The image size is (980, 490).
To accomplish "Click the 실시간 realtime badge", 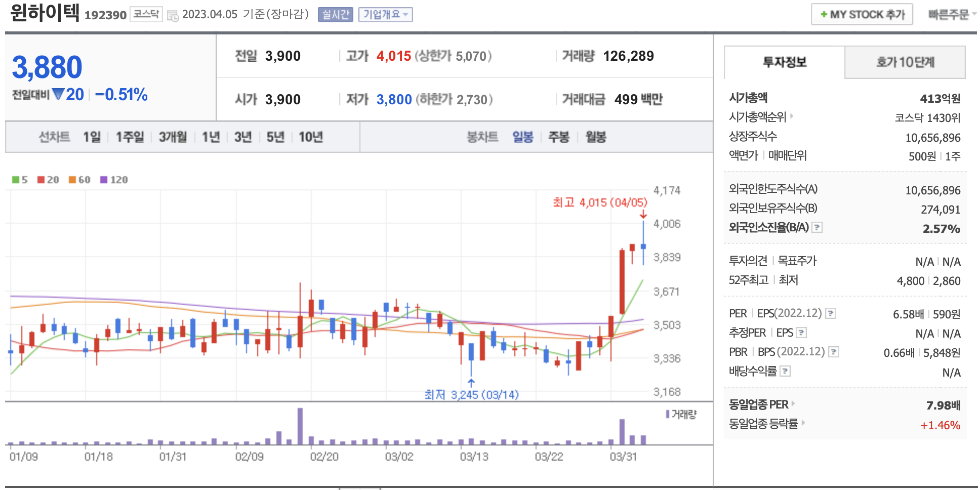I will point(335,15).
